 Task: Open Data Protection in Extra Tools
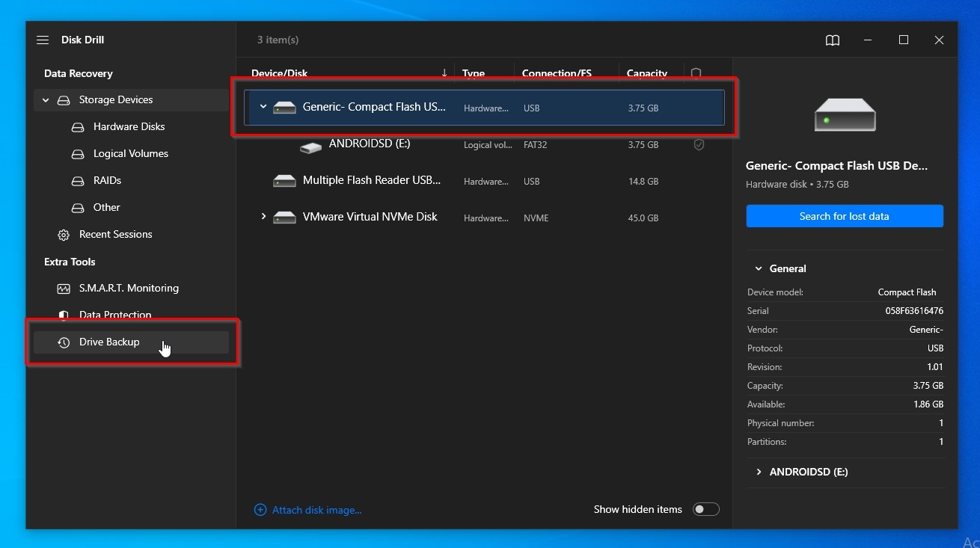pyautogui.click(x=115, y=315)
